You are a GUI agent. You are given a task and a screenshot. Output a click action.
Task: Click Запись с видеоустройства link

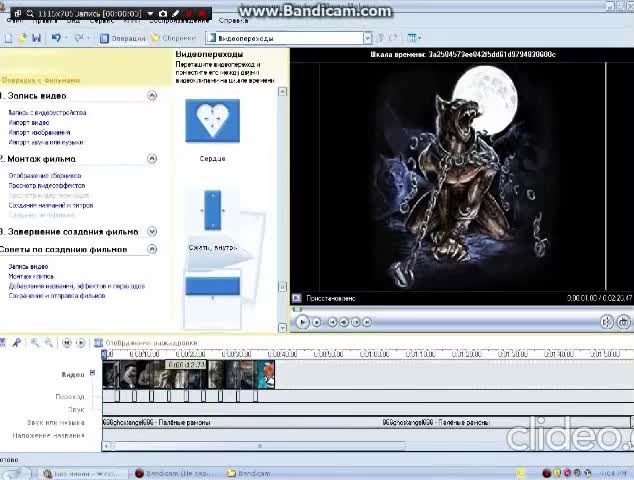[x=47, y=113]
